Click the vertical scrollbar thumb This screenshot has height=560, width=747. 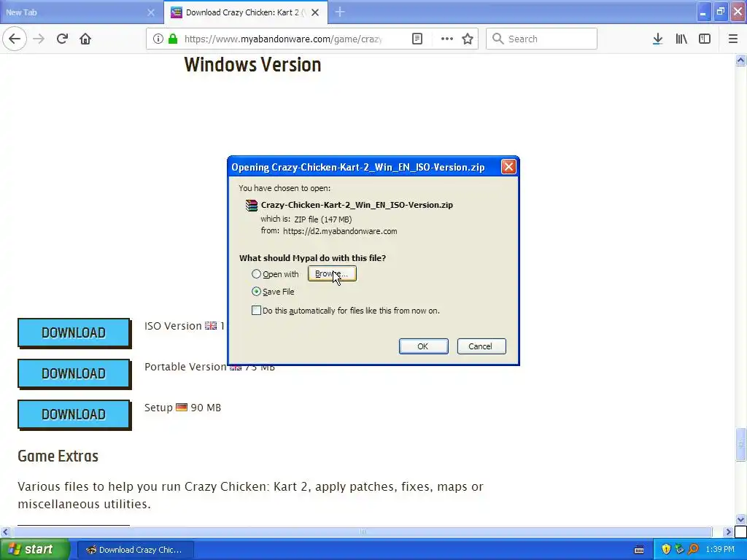pos(740,444)
